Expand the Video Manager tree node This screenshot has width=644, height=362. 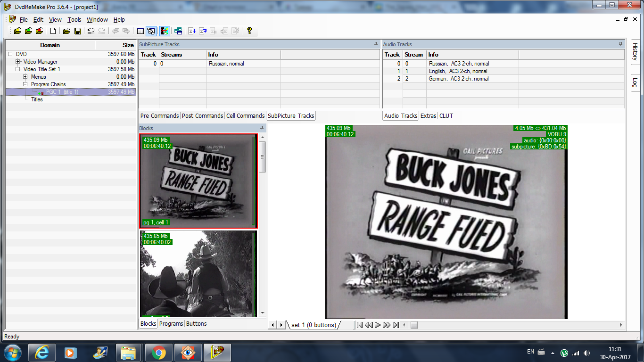pyautogui.click(x=18, y=62)
